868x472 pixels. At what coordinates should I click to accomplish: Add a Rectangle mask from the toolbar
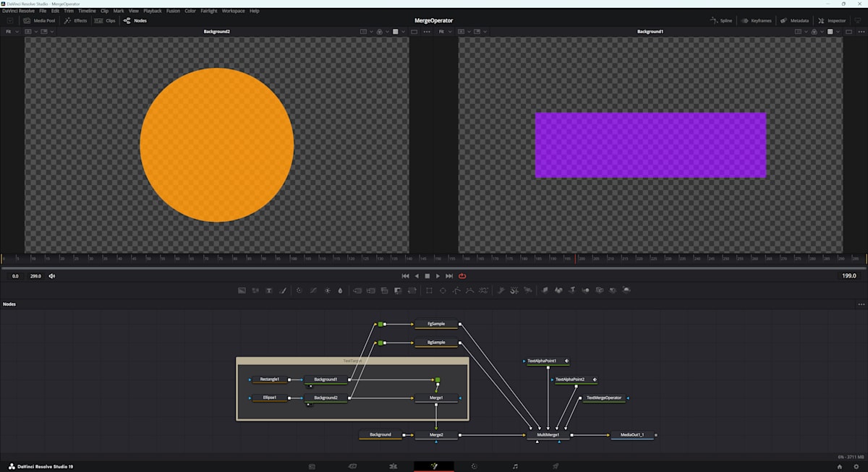pos(429,291)
